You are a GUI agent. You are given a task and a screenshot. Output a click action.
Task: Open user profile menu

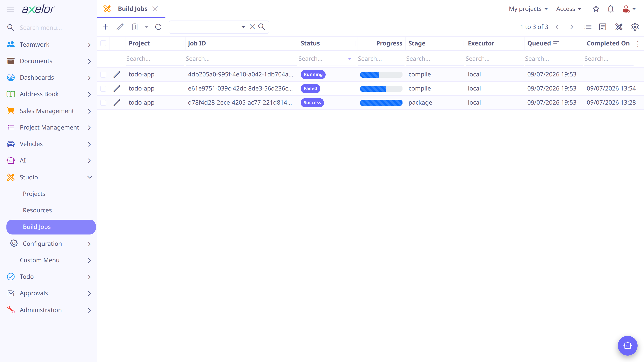coord(629,9)
